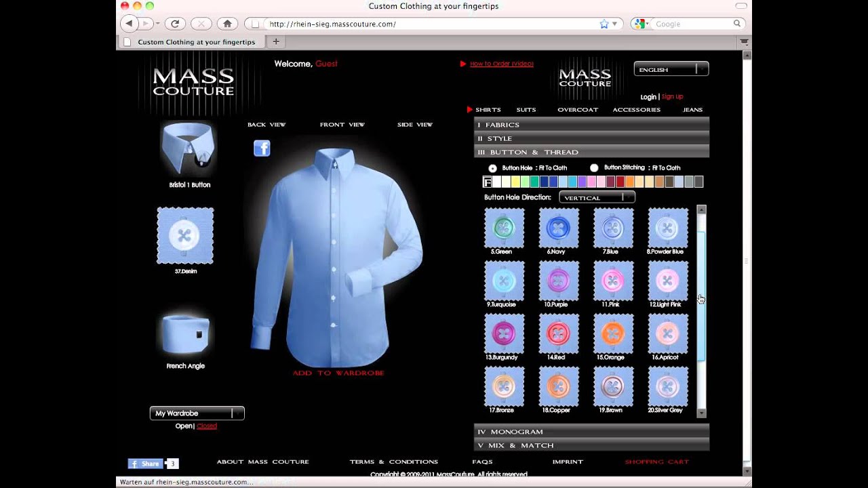868x488 pixels.
Task: Set wardrobe to Closed
Action: [207, 426]
